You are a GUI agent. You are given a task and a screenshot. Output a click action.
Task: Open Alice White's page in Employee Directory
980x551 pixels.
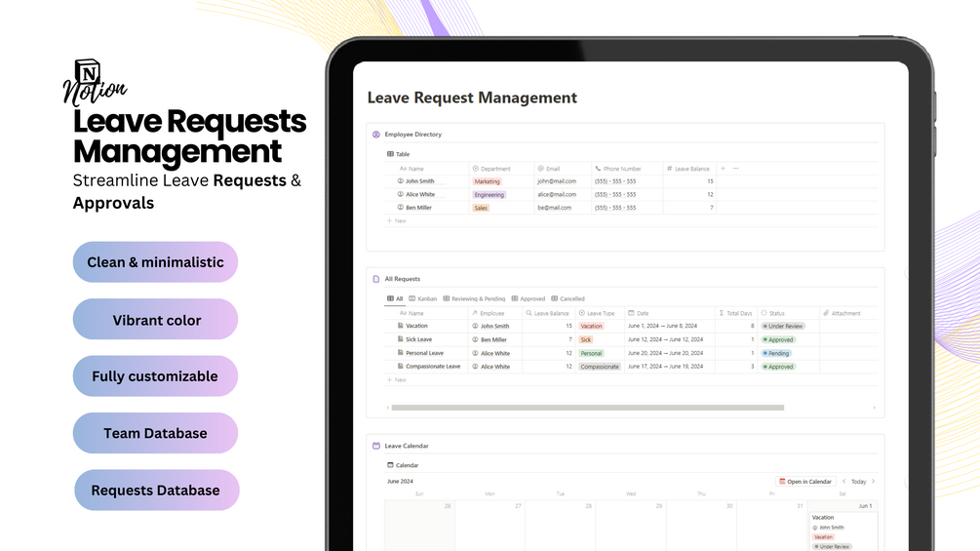point(420,194)
